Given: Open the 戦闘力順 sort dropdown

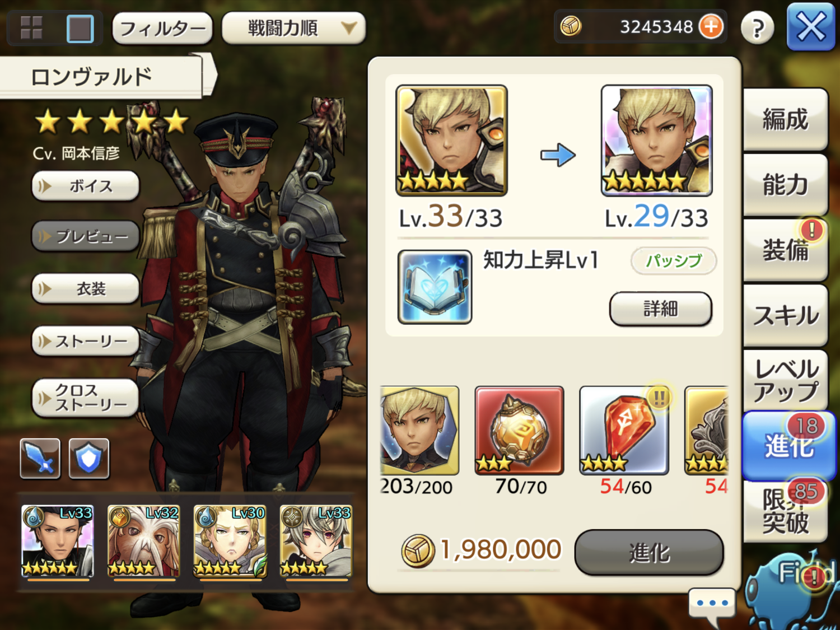Looking at the screenshot, I should 294,27.
